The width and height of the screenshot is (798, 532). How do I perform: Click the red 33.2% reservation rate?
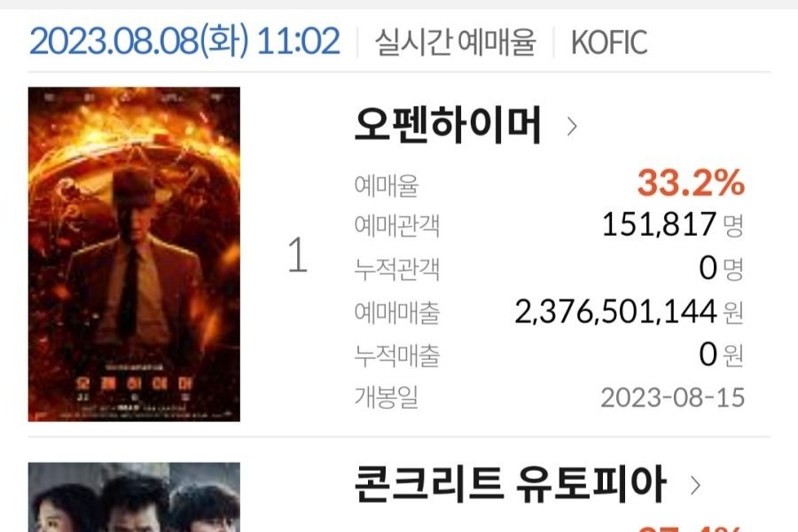tap(691, 183)
